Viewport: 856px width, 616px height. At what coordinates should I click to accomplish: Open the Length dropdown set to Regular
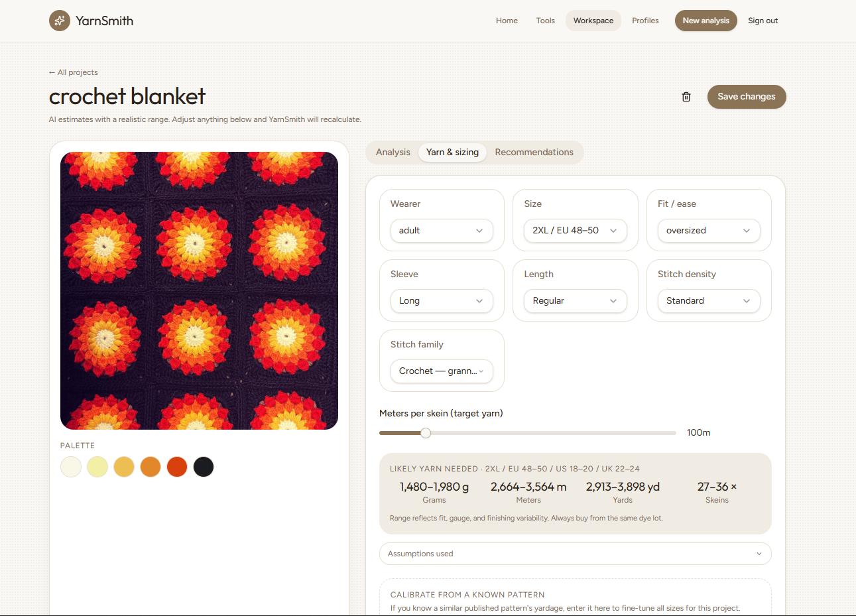576,301
